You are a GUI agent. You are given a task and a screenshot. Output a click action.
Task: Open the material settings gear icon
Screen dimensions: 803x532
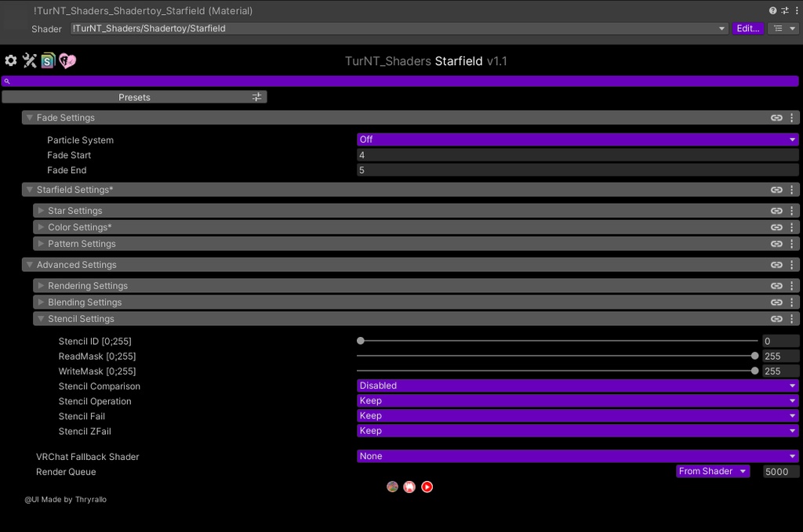[11, 60]
